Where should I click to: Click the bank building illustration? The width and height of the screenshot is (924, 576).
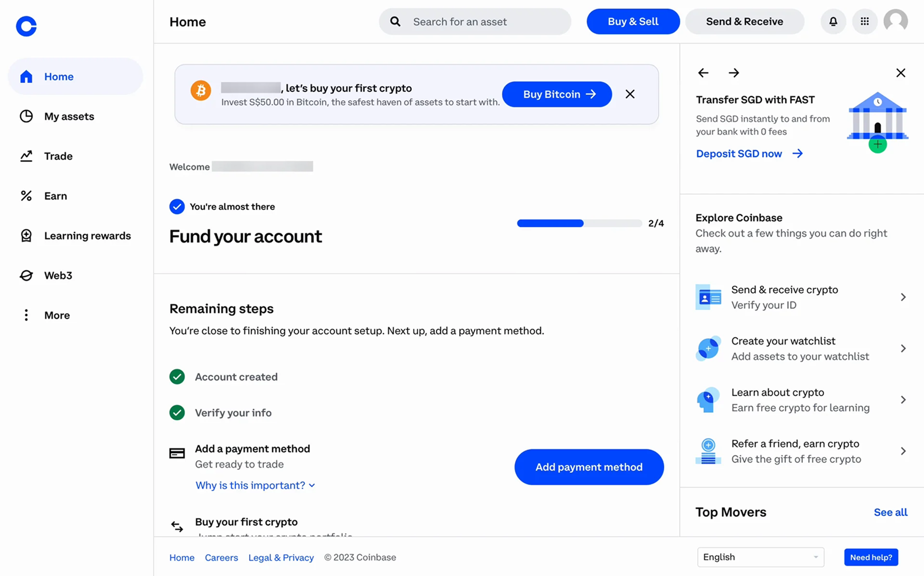click(x=878, y=122)
